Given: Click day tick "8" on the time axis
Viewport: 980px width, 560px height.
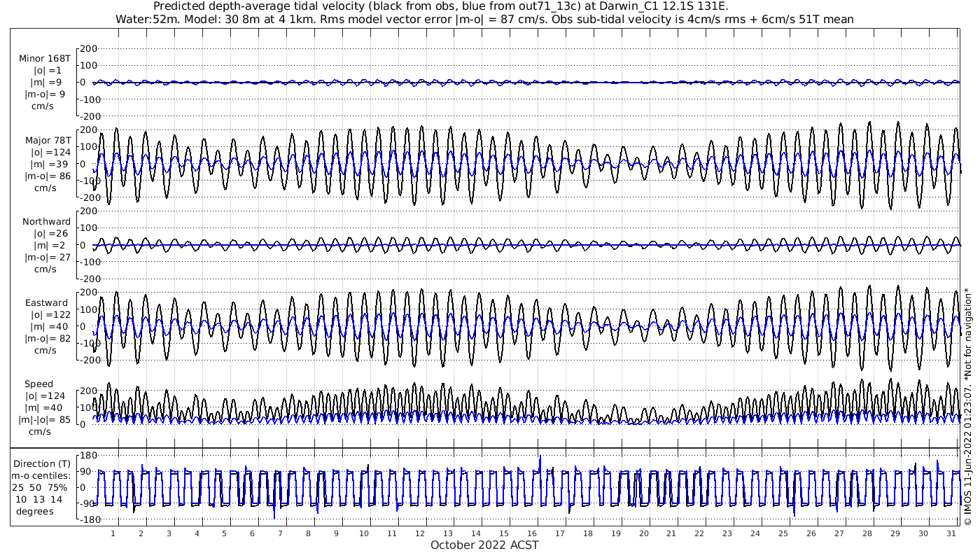Looking at the screenshot, I should [x=308, y=533].
